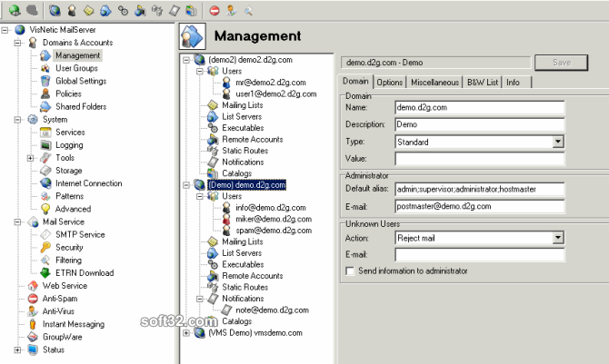Collapse the VisNetic MailServer root node
This screenshot has width=609, height=364.
[x=5, y=30]
